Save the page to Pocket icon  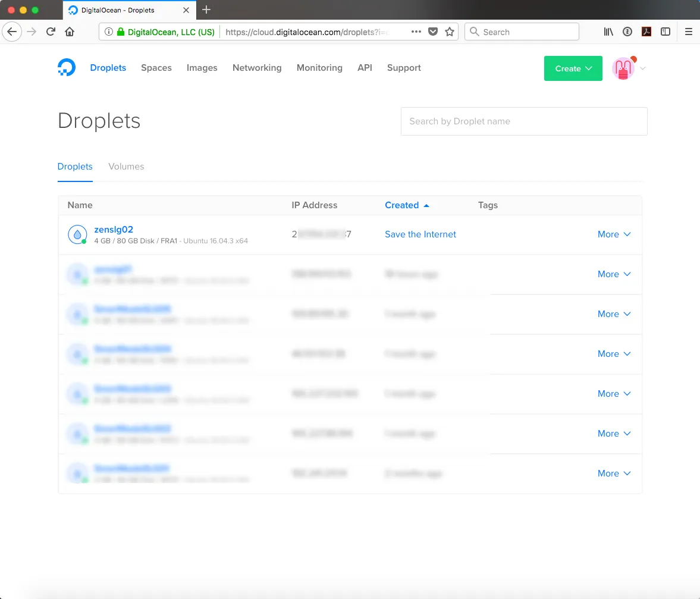click(x=433, y=32)
